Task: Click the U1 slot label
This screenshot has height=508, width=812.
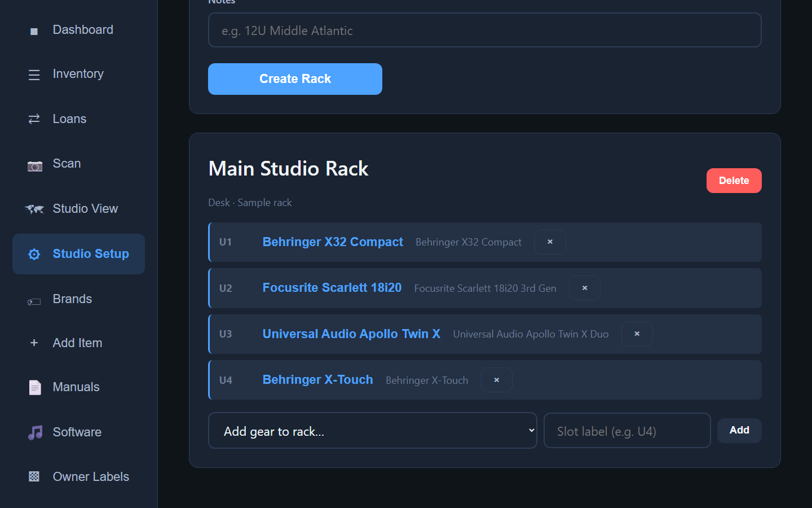Action: (226, 242)
